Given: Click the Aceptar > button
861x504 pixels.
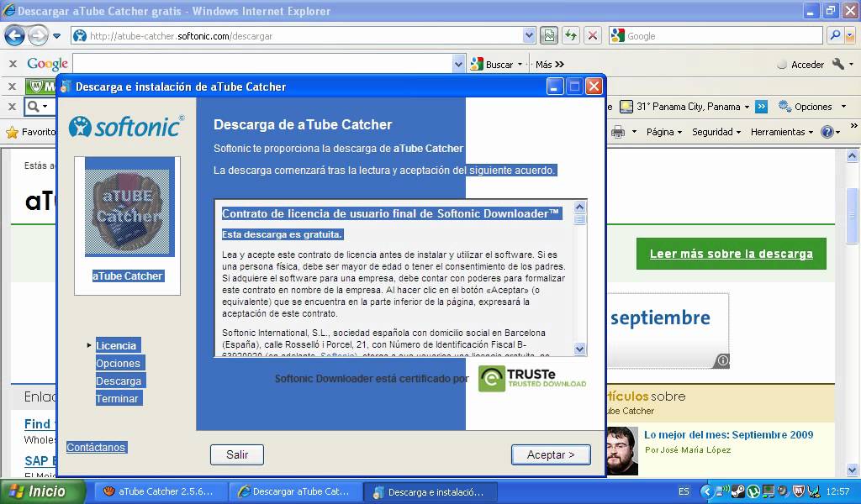Looking at the screenshot, I should tap(551, 454).
